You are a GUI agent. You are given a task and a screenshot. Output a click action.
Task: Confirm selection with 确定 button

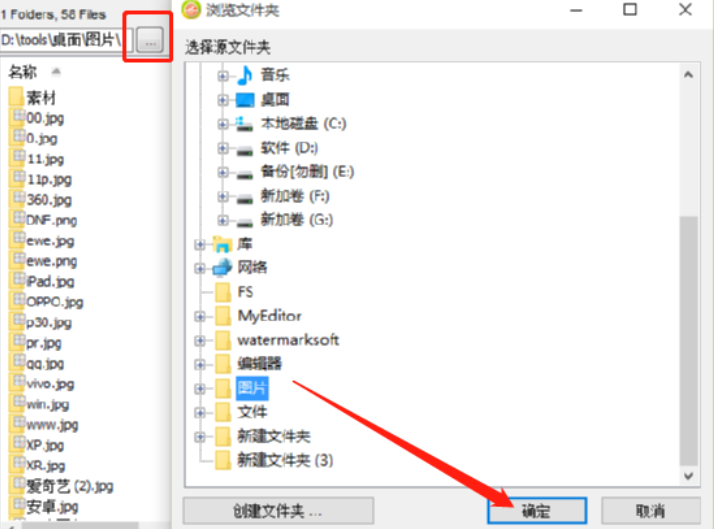pyautogui.click(x=537, y=511)
